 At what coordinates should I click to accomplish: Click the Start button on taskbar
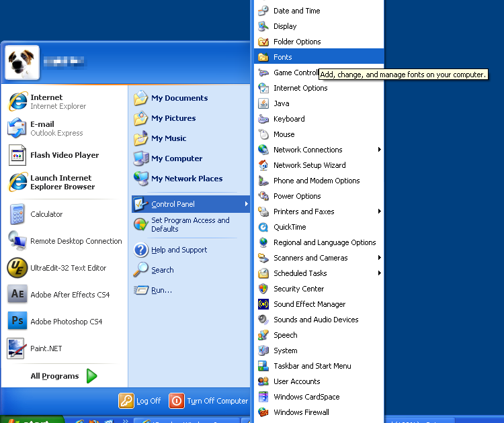click(x=32, y=420)
